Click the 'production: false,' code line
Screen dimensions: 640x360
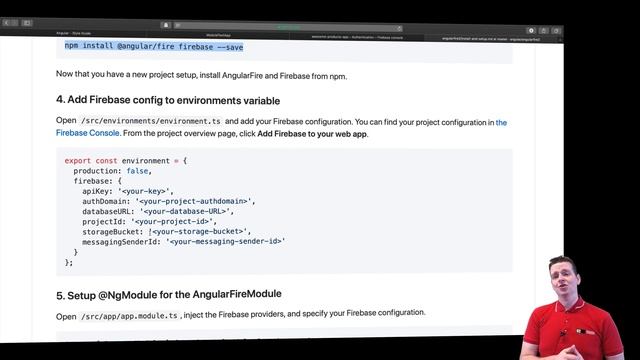point(113,171)
